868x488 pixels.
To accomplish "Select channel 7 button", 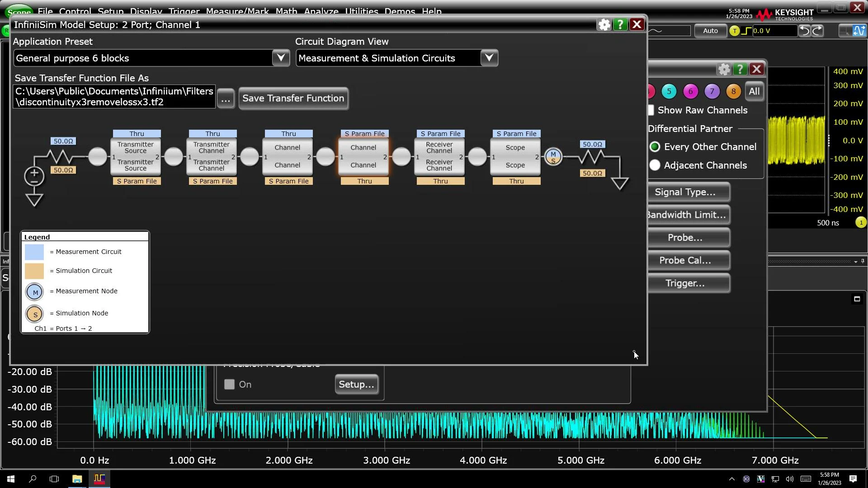I will 712,91.
